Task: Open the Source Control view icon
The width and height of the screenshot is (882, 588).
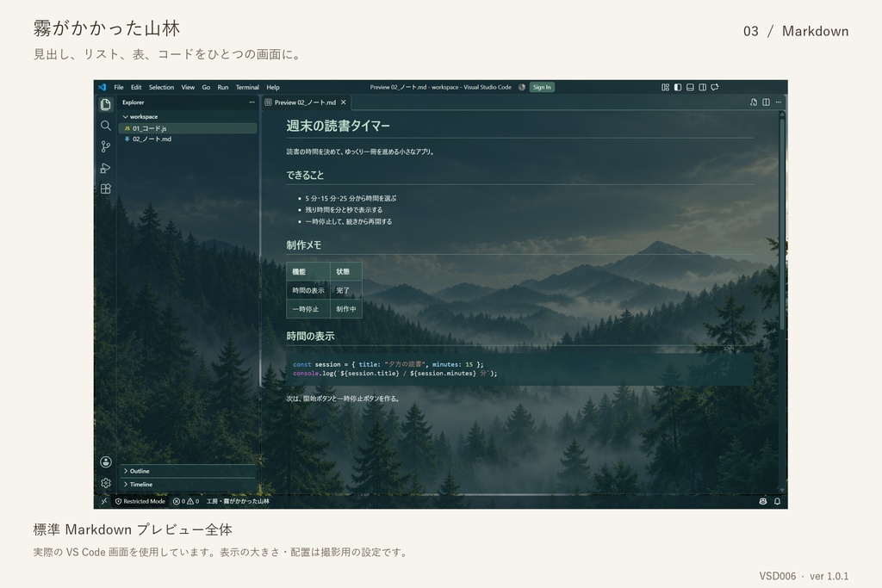Action: click(105, 146)
